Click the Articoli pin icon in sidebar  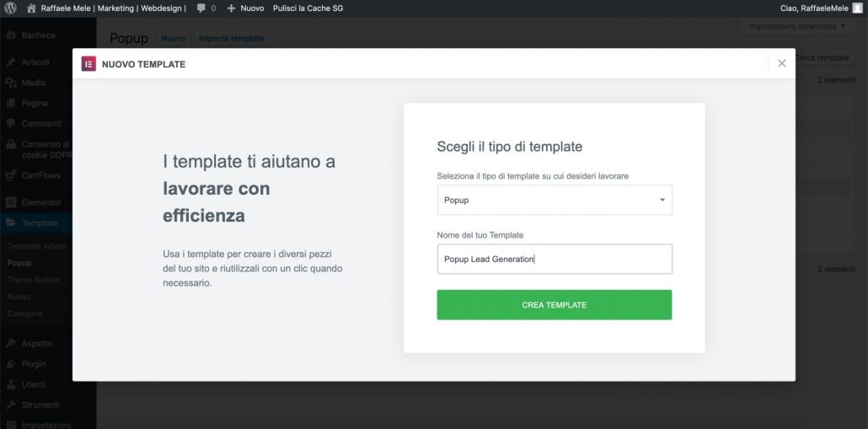tap(10, 62)
